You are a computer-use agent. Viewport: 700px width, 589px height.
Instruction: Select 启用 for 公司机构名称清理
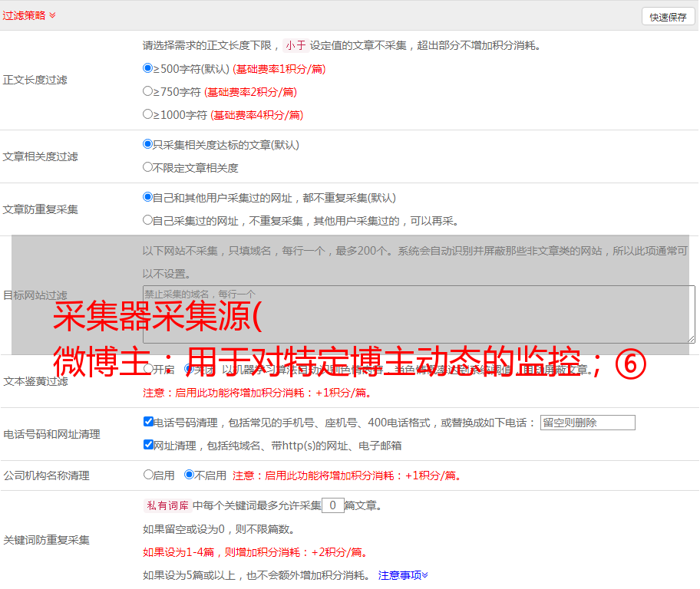click(148, 475)
